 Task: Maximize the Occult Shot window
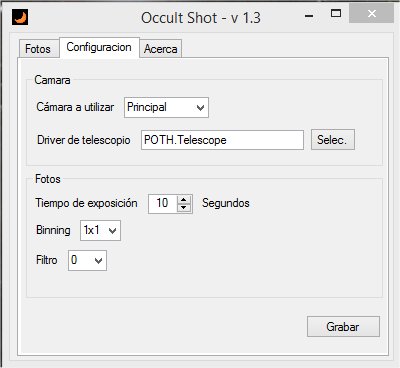click(336, 14)
